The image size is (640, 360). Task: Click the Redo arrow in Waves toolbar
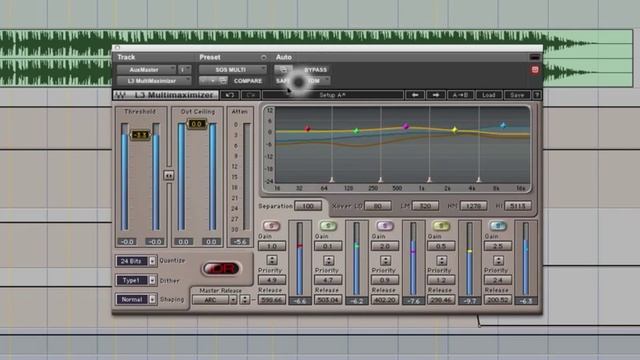point(251,95)
